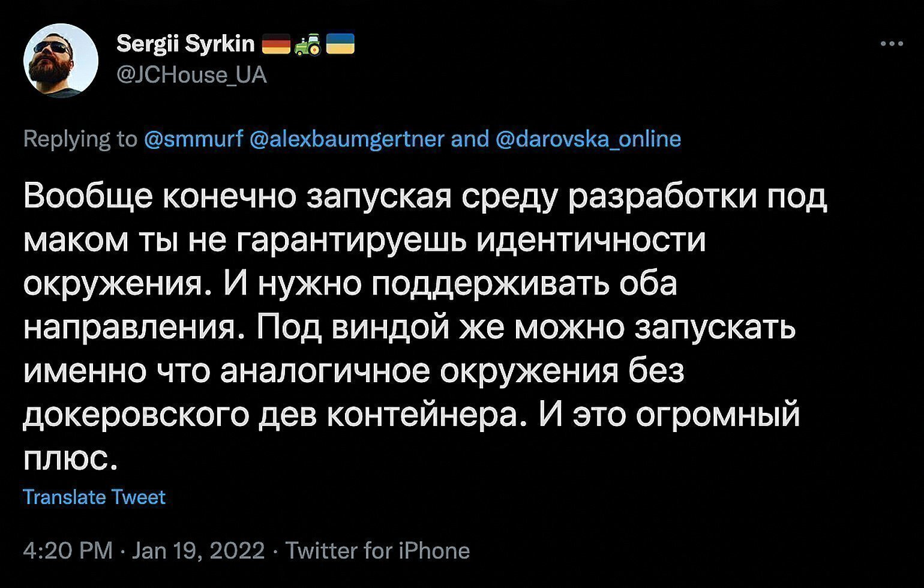Click the tweet line starting 'направления. Под виндой'

[x=410, y=328]
